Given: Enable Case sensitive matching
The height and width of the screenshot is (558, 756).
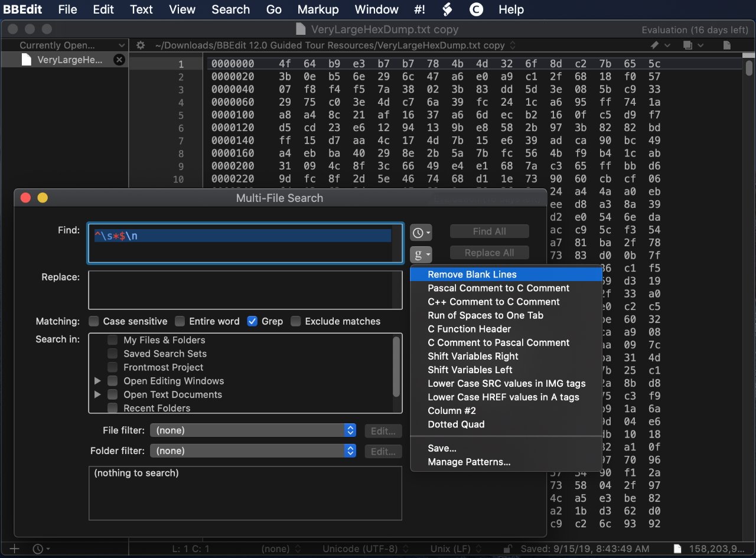Looking at the screenshot, I should (x=94, y=321).
